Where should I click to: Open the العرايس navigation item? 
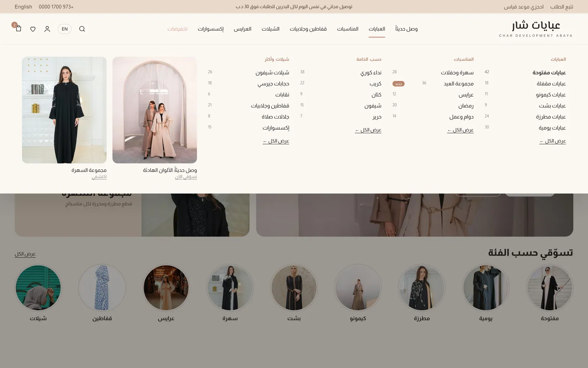click(x=243, y=29)
